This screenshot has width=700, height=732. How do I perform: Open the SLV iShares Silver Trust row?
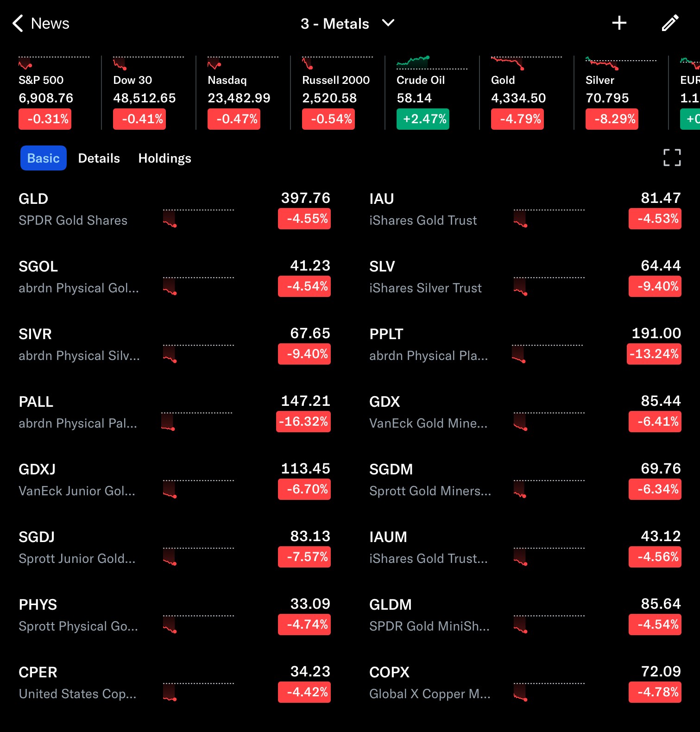pyautogui.click(x=425, y=277)
